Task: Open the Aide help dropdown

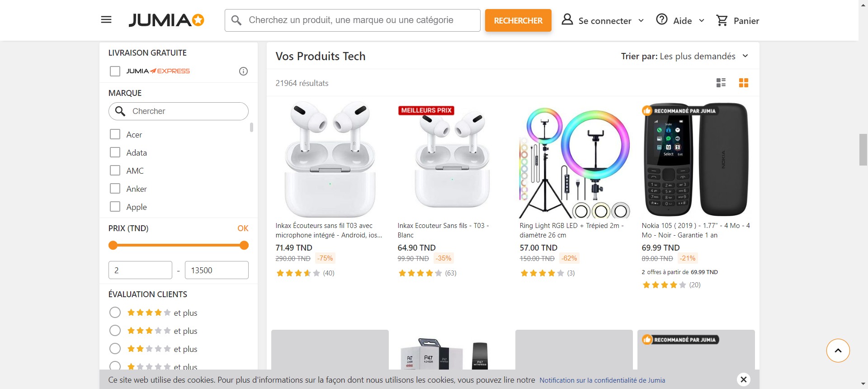Action: [680, 21]
